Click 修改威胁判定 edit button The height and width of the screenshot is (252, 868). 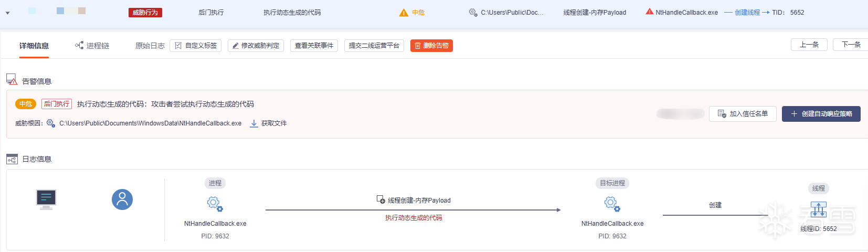(256, 46)
